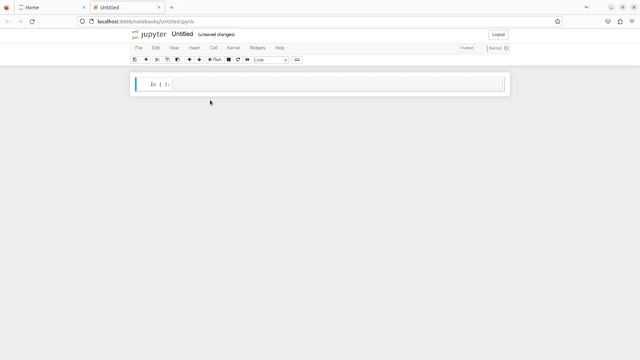Move selected cell up arrow
640x360 pixels.
(189, 60)
